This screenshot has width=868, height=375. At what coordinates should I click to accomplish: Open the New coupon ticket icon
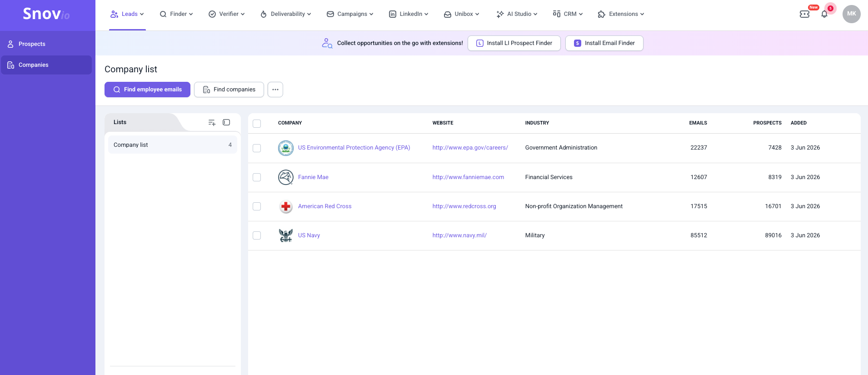pos(805,14)
